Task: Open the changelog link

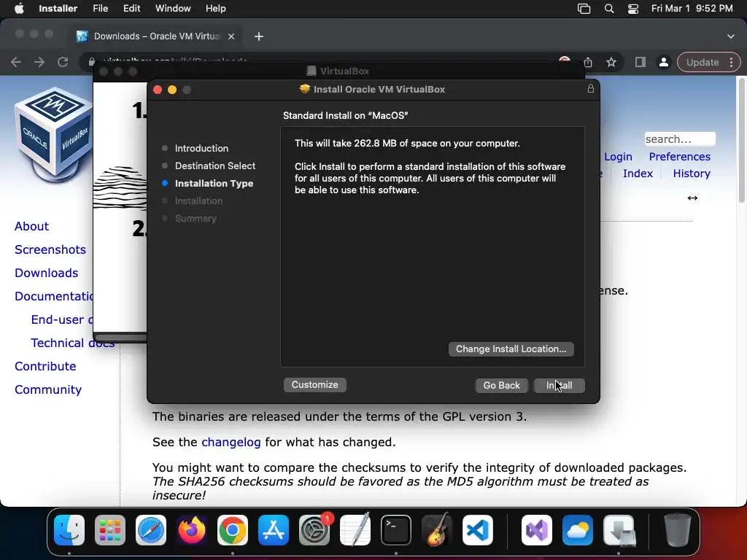Action: 231,442
